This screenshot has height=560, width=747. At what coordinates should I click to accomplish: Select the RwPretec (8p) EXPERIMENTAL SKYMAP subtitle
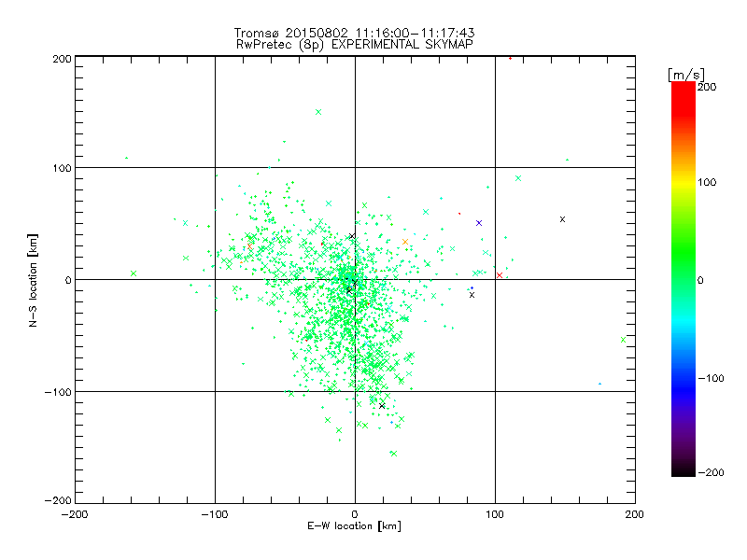(x=355, y=45)
